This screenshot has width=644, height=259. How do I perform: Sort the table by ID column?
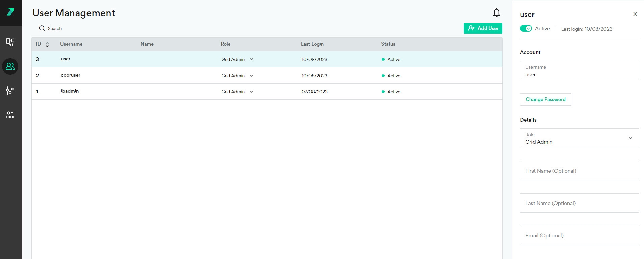click(x=47, y=44)
